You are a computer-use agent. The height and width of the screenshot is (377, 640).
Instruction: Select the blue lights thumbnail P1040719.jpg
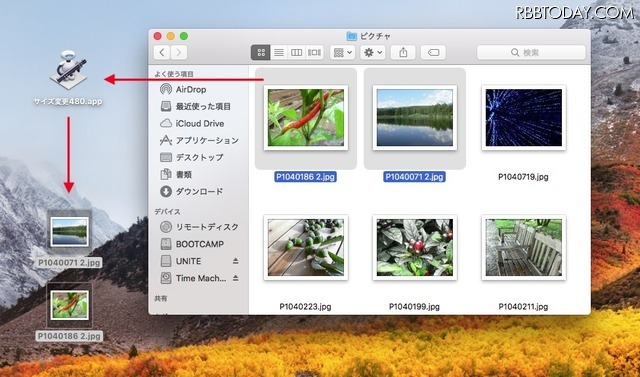[x=524, y=118]
